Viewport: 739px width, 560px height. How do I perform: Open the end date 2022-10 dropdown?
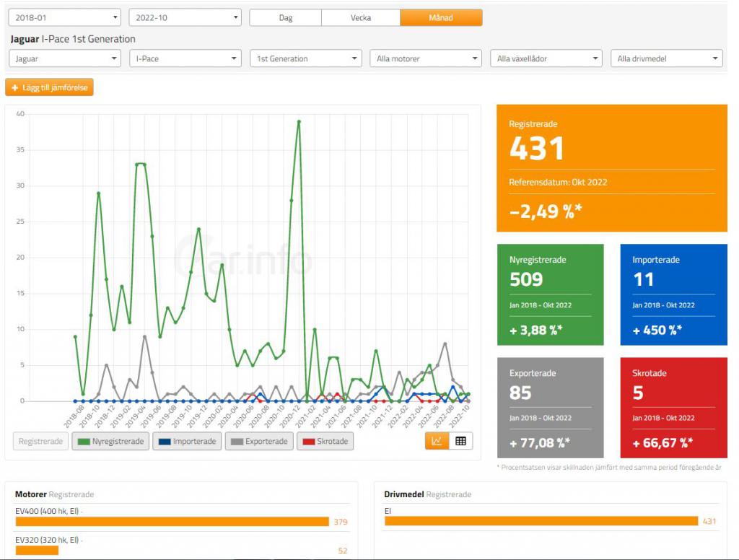click(x=185, y=18)
